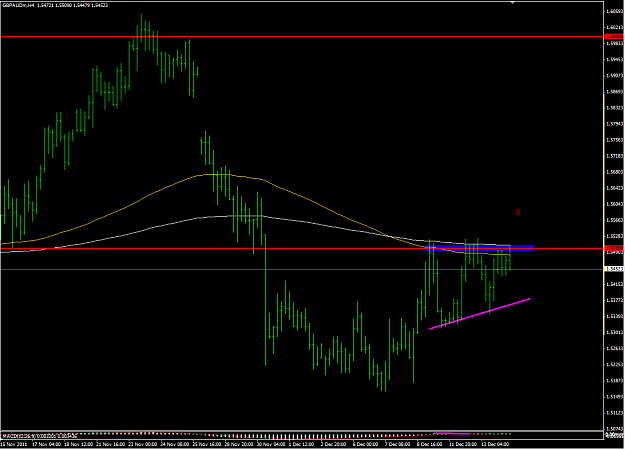This screenshot has height=449, width=625.
Task: Select the blue rectangle resistance zone
Action: pos(480,248)
